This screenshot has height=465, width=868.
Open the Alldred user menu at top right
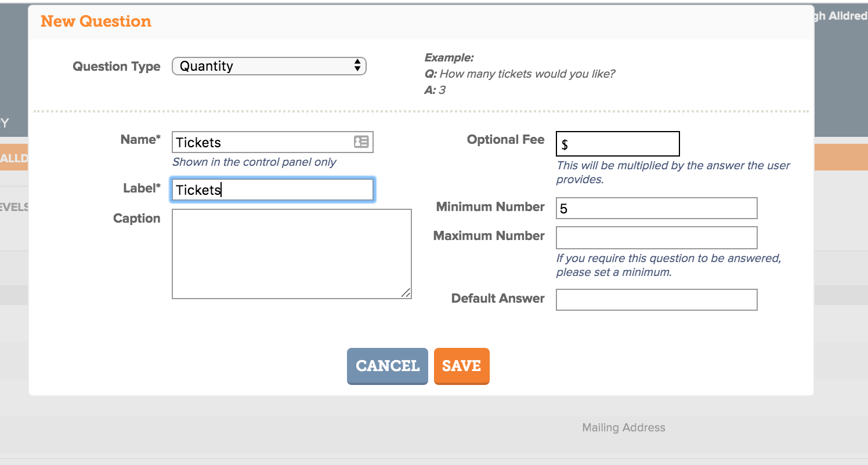(840, 16)
